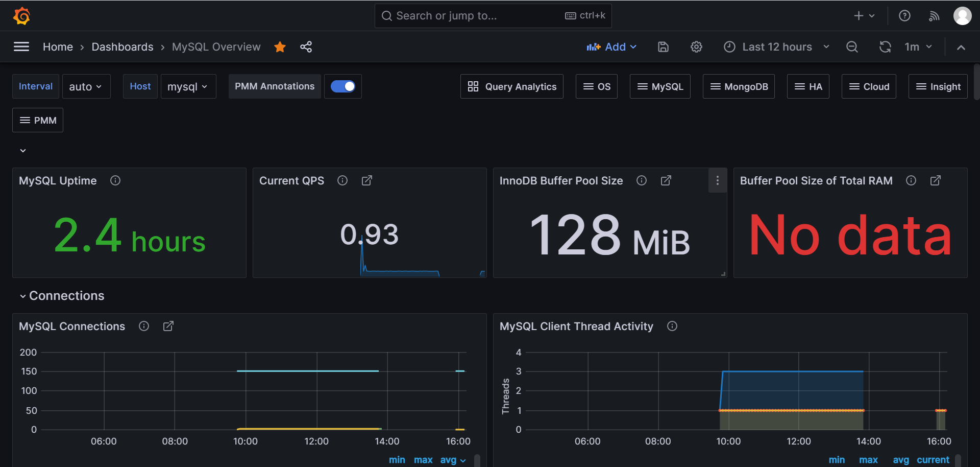Viewport: 980px width, 467px height.
Task: Show info for MySQL Connections panel
Action: pos(144,326)
